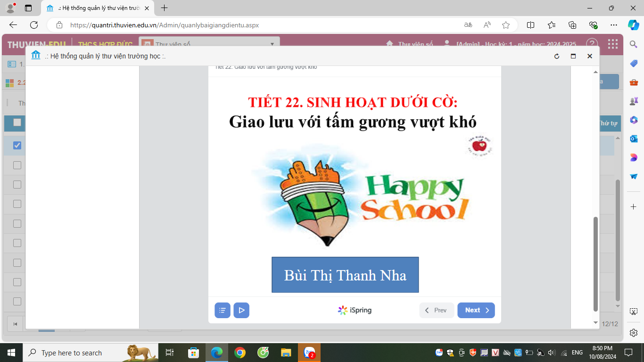Start Read aloud from the address bar
Screen dimensions: 644x362
487,25
